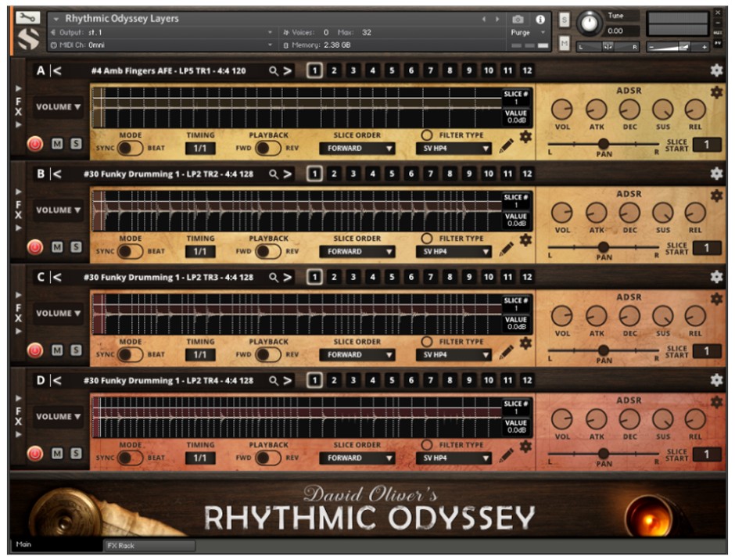735x560 pixels.
Task: Click the PAN slider on layer D
Action: point(604,451)
